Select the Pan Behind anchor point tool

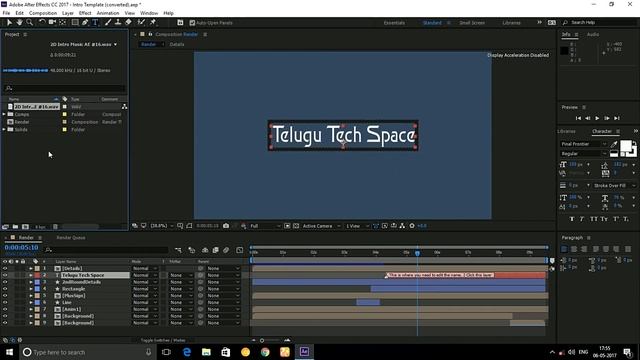pos(62,22)
